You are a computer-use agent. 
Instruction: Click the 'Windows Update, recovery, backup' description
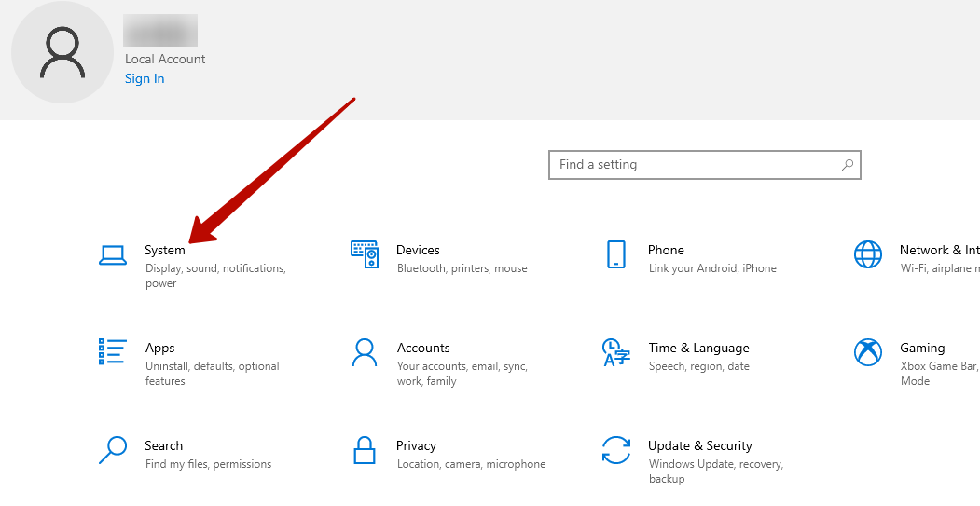click(716, 472)
